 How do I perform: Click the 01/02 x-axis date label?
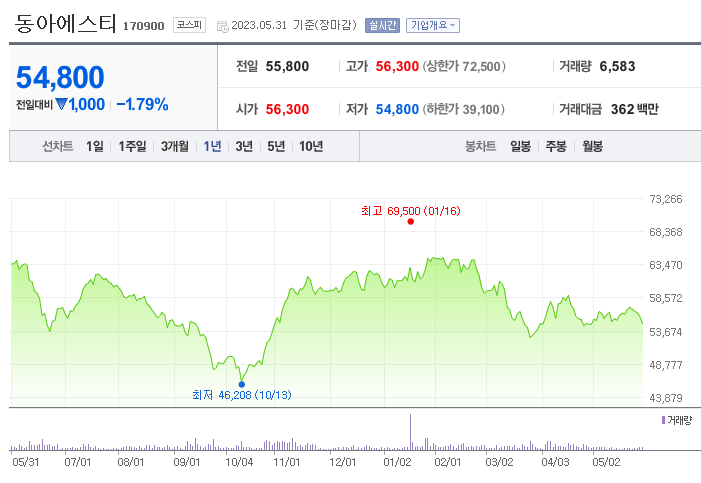pos(397,462)
